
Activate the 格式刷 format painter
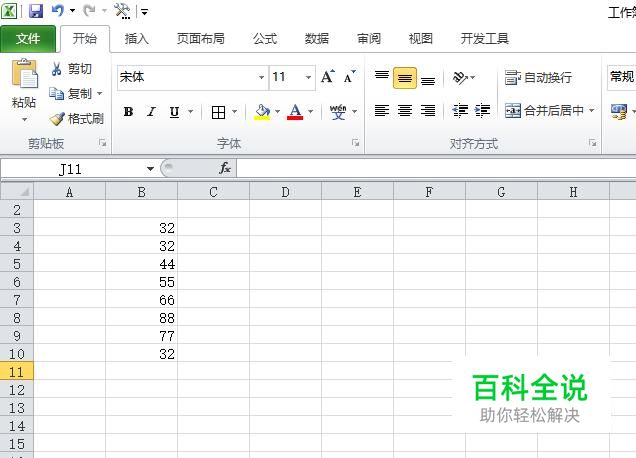coord(76,118)
